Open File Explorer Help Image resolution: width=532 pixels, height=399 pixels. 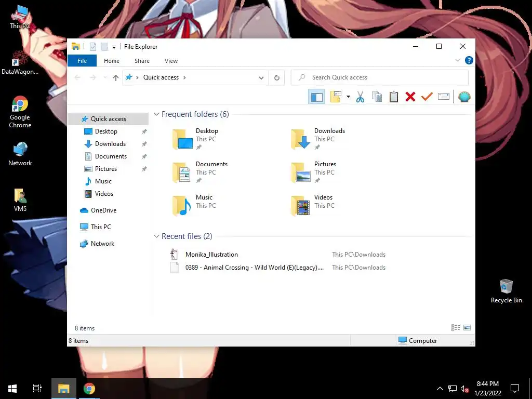pyautogui.click(x=469, y=60)
